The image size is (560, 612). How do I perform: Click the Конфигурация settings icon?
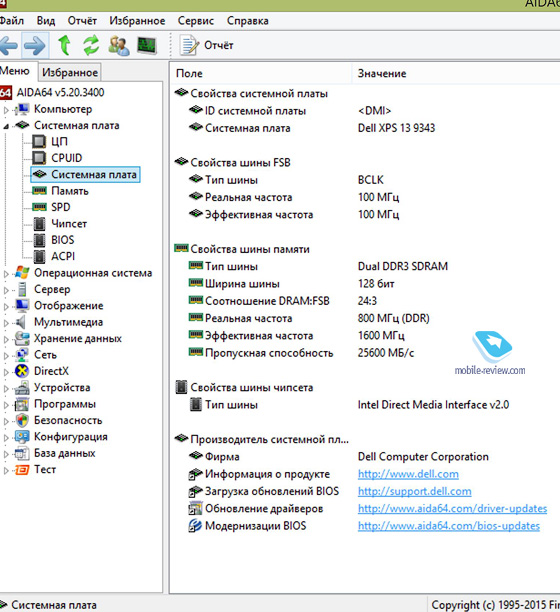click(x=22, y=437)
